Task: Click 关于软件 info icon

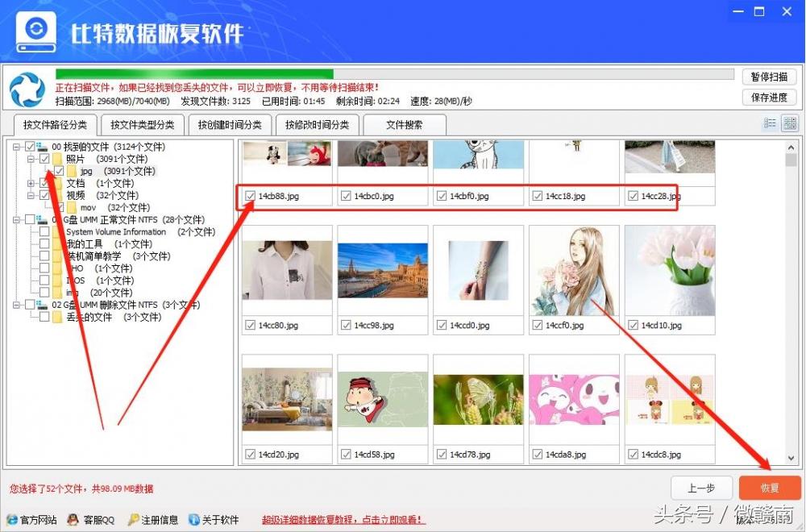Action: [194, 520]
